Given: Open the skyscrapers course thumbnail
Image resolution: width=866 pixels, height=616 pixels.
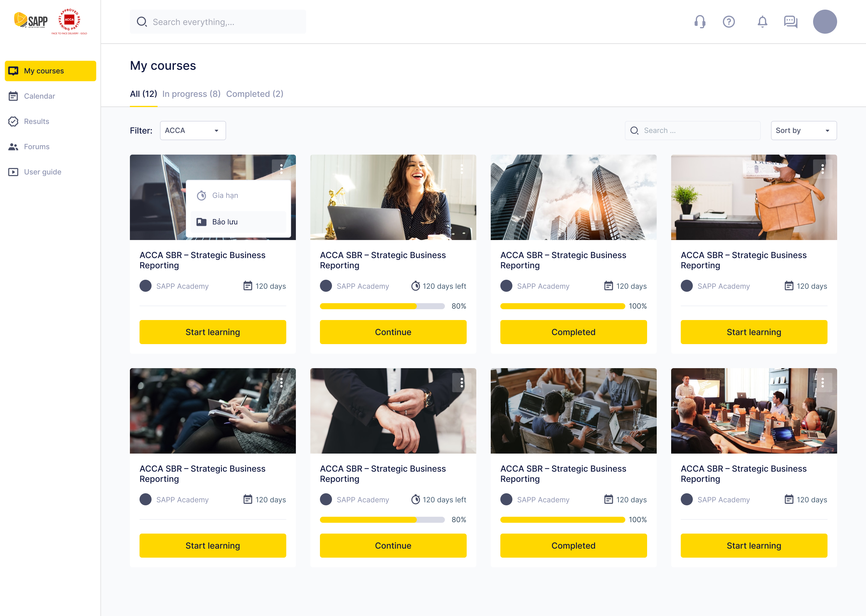Looking at the screenshot, I should [x=573, y=197].
